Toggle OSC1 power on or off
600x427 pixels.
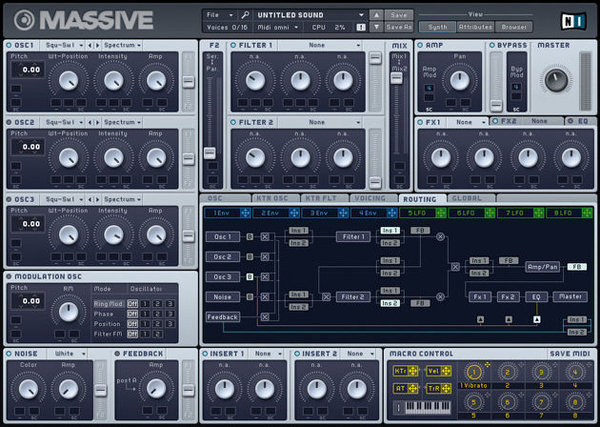tap(10, 45)
